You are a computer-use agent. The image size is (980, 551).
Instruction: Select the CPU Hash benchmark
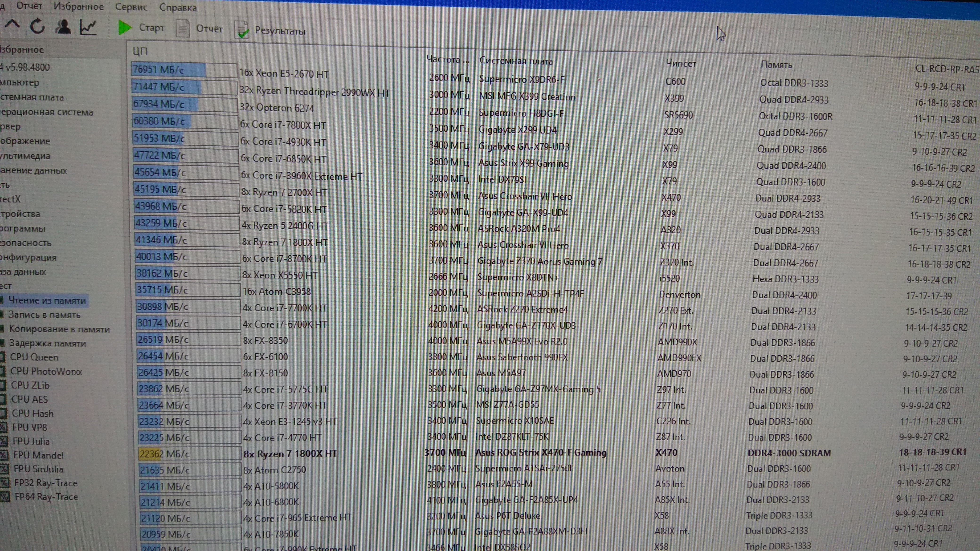point(32,413)
